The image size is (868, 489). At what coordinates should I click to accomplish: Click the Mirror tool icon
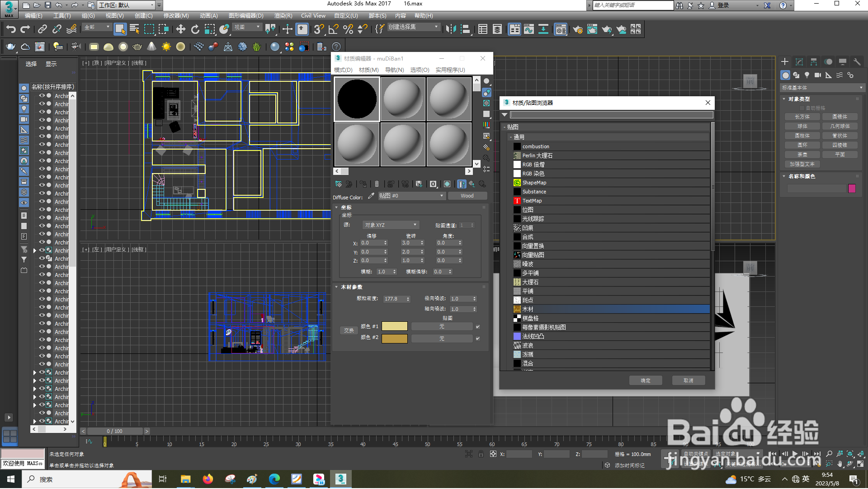point(451,29)
